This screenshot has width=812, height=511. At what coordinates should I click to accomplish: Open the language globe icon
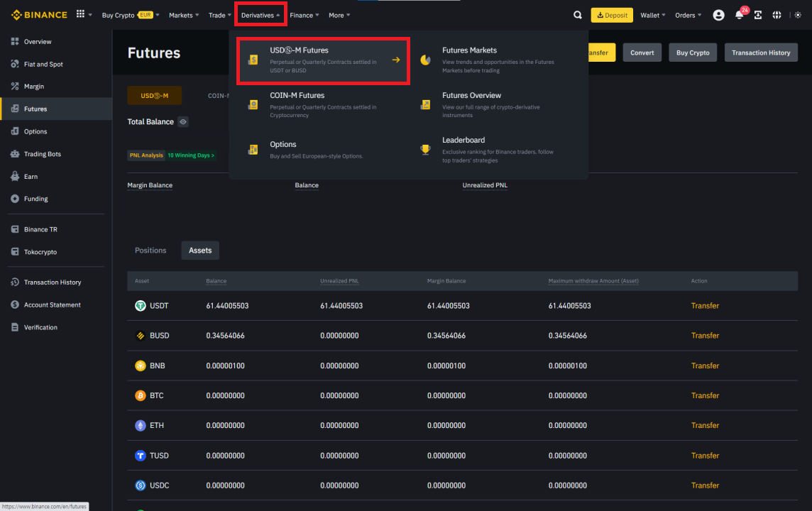(777, 15)
